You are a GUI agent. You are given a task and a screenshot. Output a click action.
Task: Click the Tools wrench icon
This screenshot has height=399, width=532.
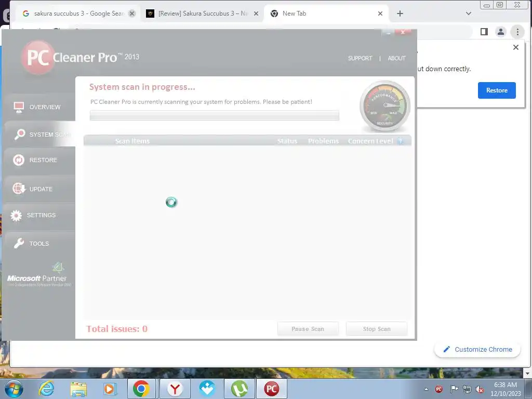click(x=19, y=243)
